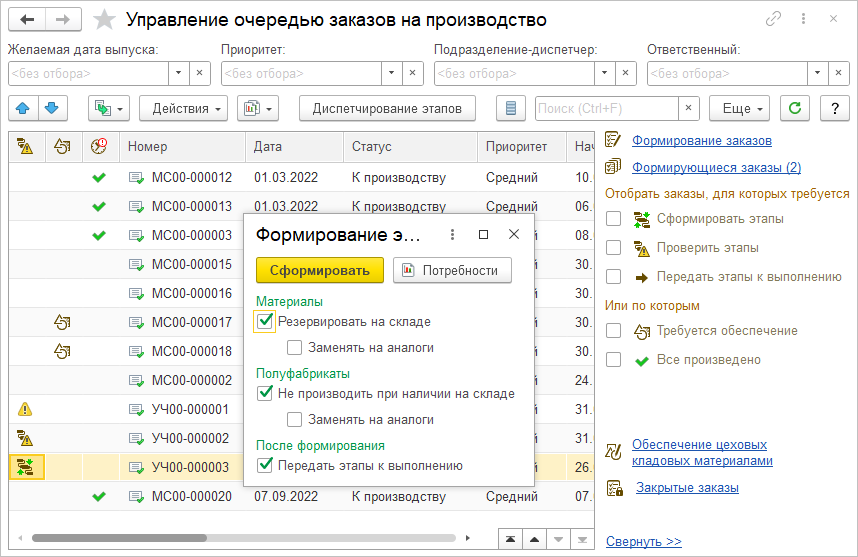Check the Проверить этапы filter
Image resolution: width=858 pixels, height=557 pixels.
tap(613, 248)
